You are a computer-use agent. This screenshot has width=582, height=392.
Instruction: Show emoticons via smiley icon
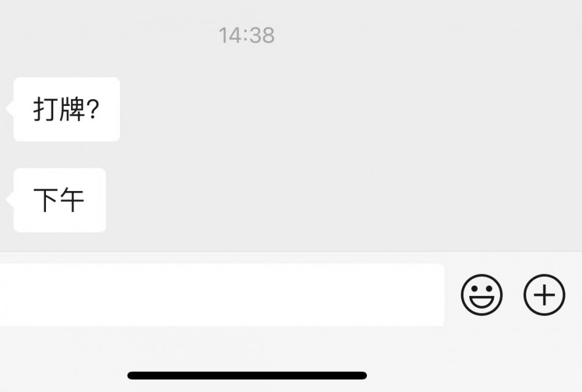point(482,295)
